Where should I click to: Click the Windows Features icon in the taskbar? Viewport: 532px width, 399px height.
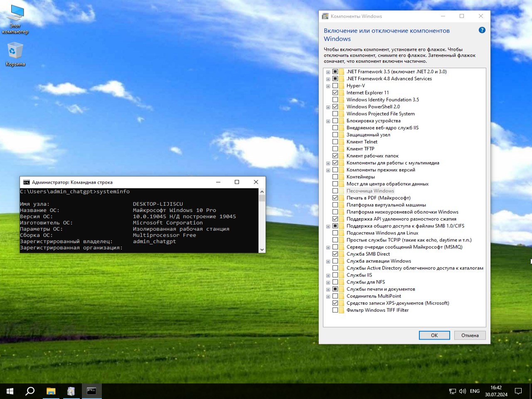[x=71, y=391]
